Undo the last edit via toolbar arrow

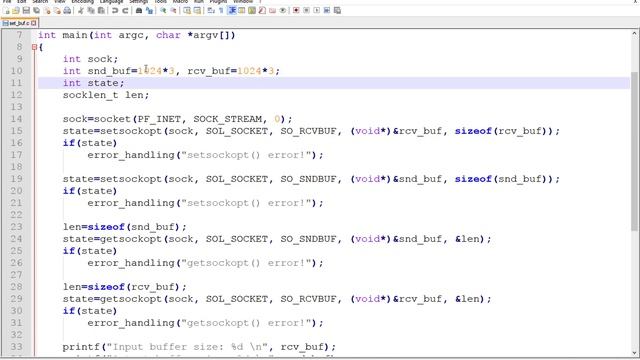(115, 10)
